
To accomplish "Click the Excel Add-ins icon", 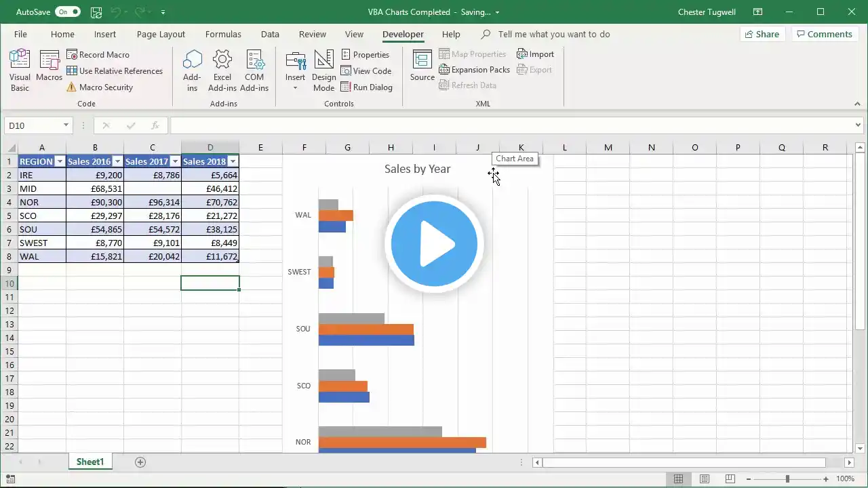I will [222, 70].
